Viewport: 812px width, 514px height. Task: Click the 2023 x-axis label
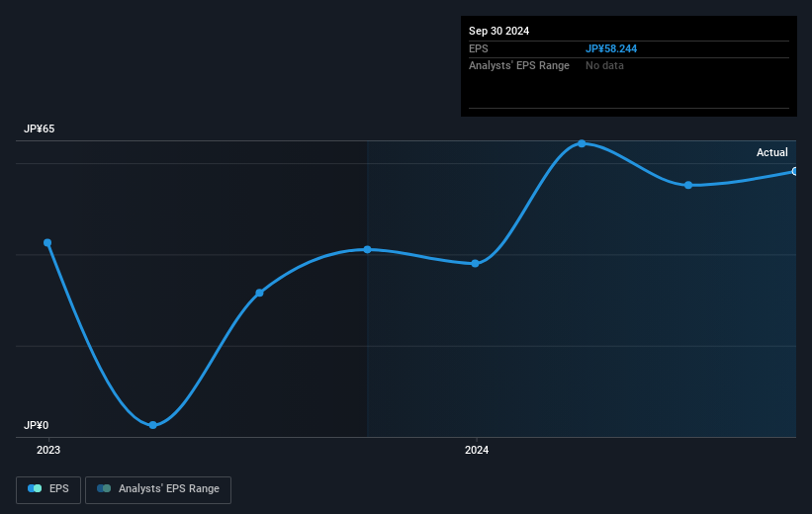coord(48,451)
